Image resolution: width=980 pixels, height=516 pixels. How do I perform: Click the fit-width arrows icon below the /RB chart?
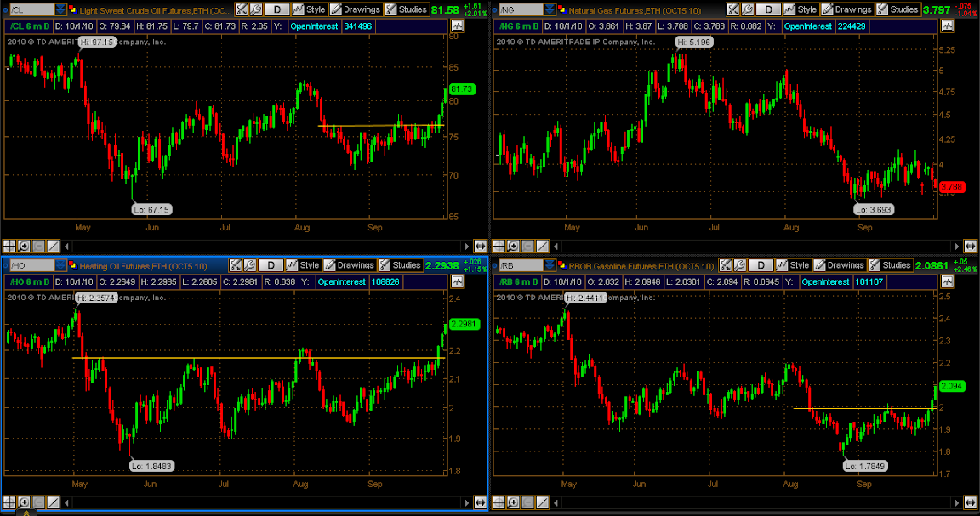coord(970,502)
